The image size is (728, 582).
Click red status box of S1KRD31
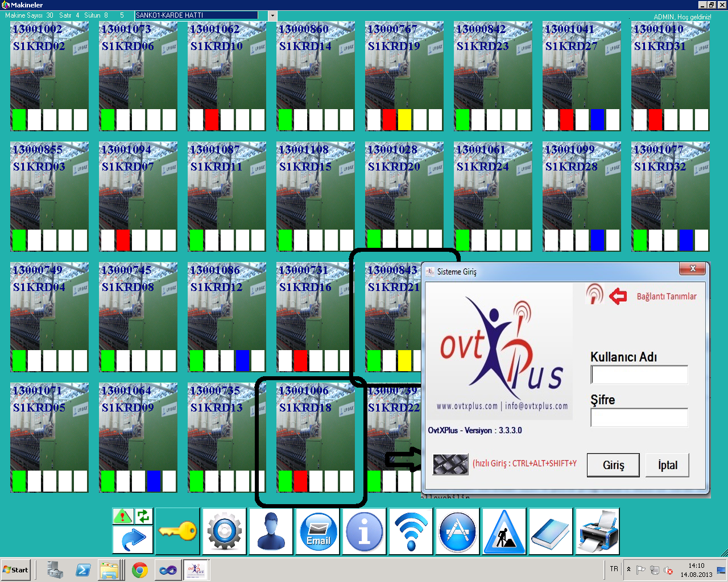[x=655, y=120]
